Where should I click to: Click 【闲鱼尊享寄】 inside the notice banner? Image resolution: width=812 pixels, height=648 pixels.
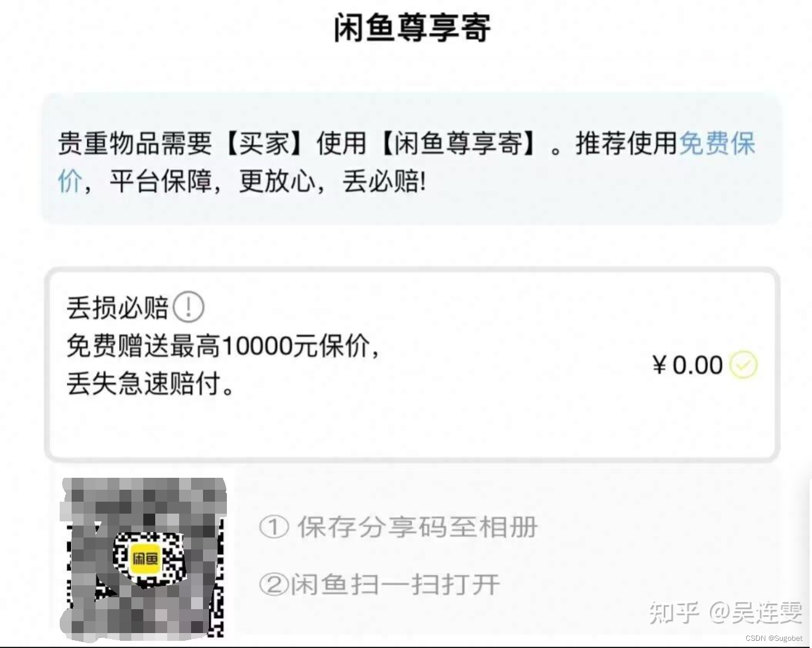point(459,144)
